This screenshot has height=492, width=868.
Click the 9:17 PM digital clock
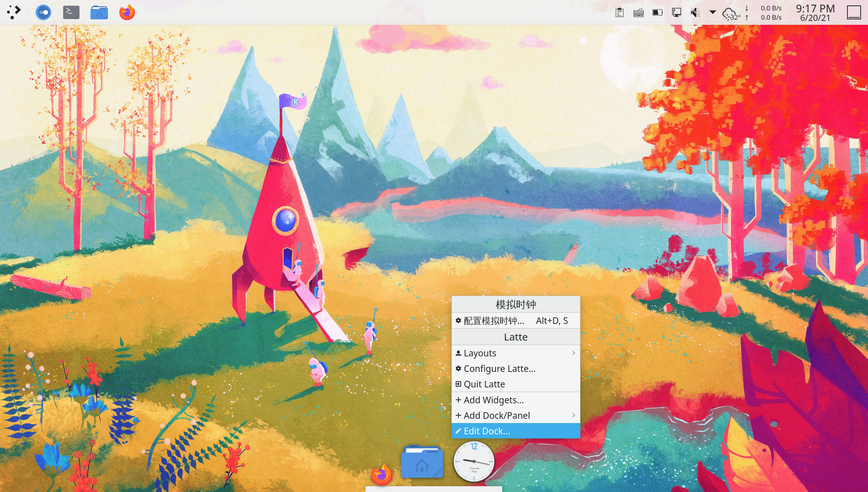click(815, 13)
